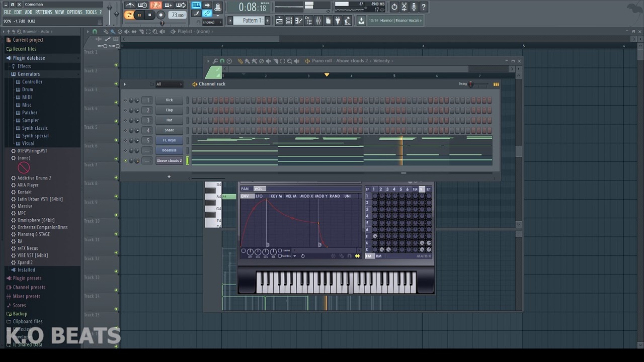Open the TOOLS menu

pyautogui.click(x=91, y=12)
